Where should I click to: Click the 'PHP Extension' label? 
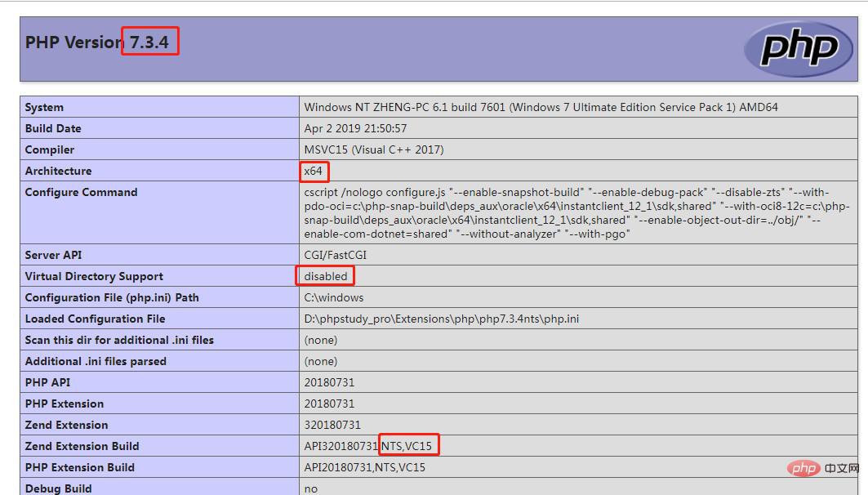coord(65,404)
